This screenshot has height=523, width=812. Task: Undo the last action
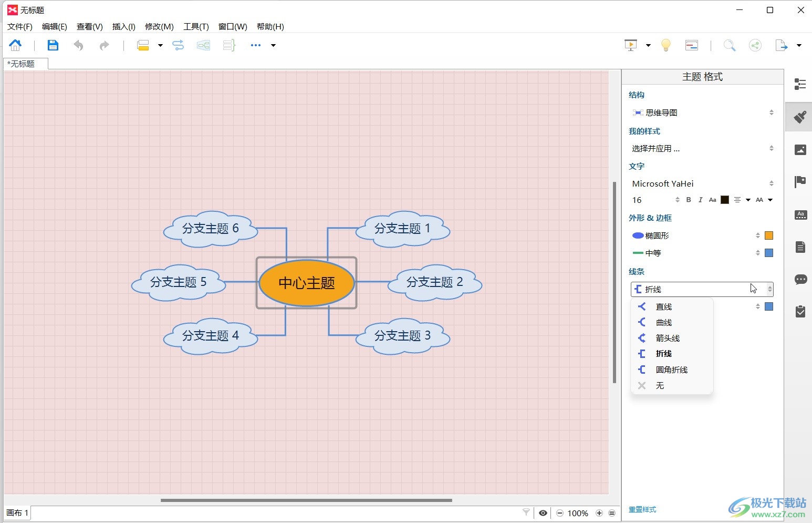click(78, 45)
